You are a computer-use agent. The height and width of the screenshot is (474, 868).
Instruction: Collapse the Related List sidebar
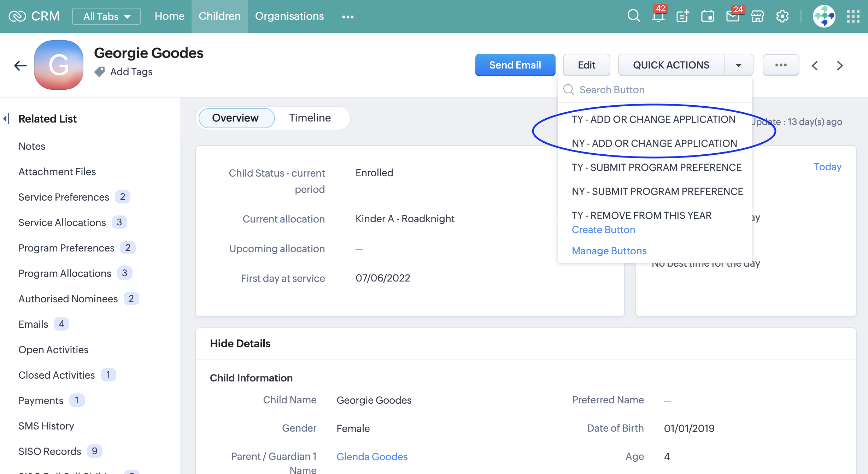[6, 119]
